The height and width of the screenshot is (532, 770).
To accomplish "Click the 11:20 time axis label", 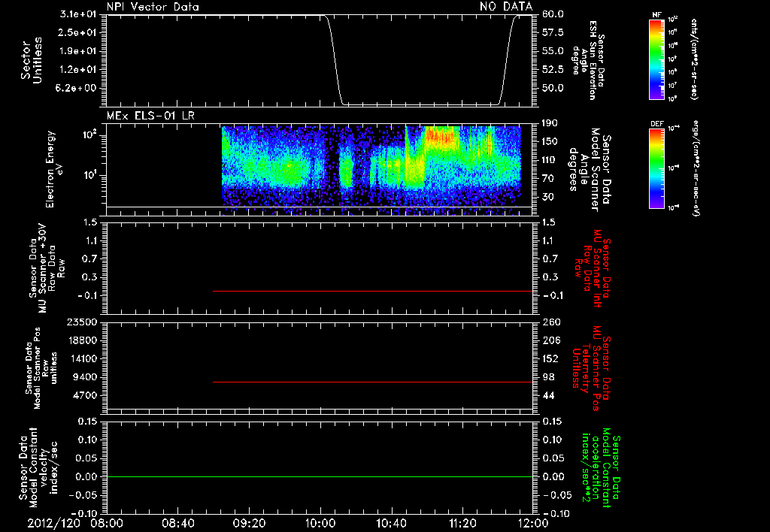I will click(462, 523).
